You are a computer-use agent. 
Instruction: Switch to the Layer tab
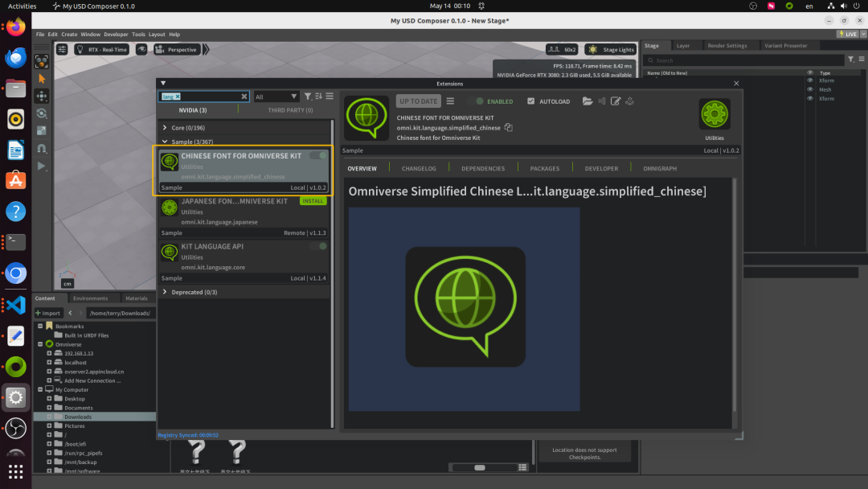683,45
